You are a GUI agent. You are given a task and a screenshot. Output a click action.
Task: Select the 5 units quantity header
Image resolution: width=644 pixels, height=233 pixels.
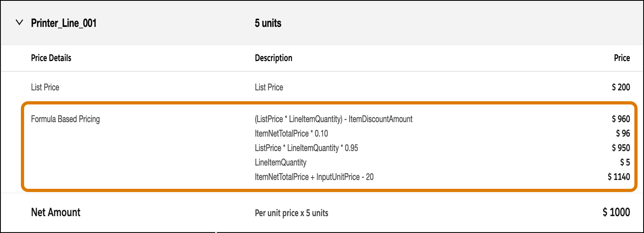[x=268, y=23]
